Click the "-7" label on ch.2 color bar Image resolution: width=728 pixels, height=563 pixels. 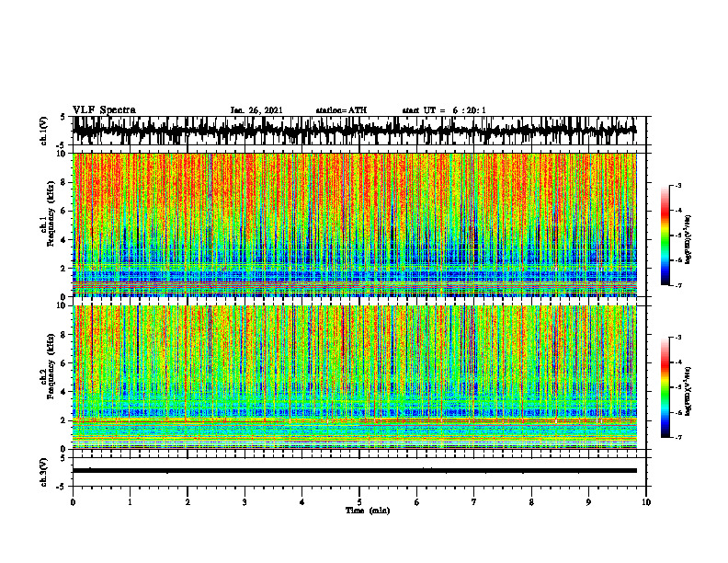click(678, 437)
